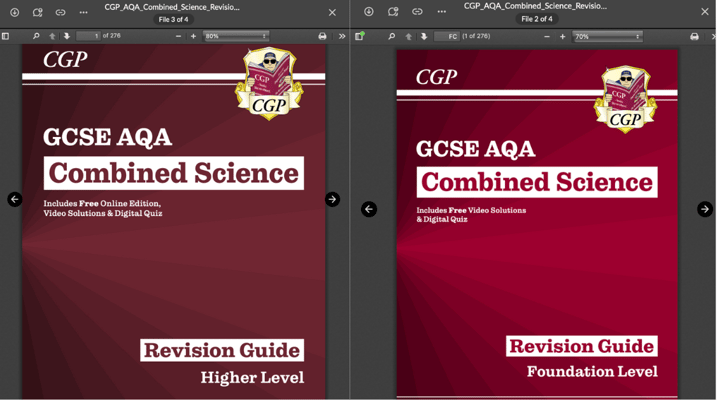This screenshot has height=400, width=717.
Task: Add a comment in right File 2 pane
Action: (x=393, y=12)
